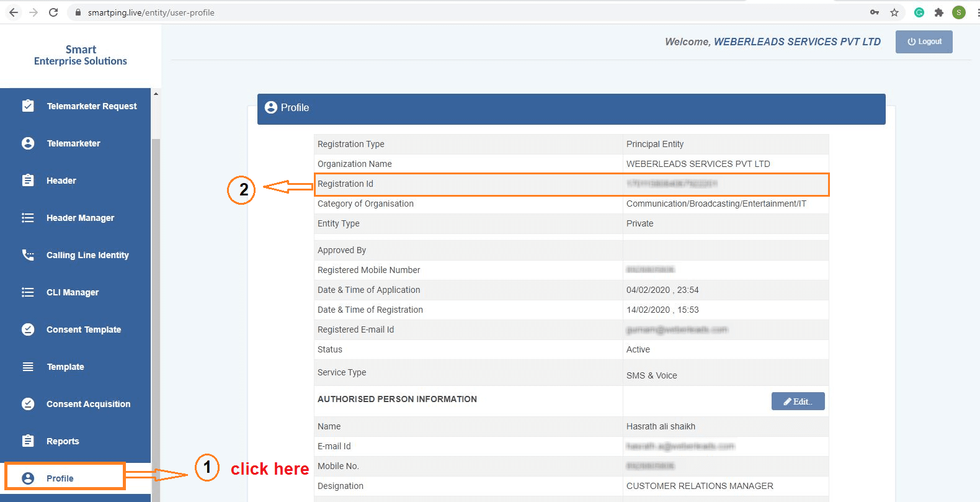Click the Calling Line Identity phone icon
980x502 pixels.
coord(28,255)
